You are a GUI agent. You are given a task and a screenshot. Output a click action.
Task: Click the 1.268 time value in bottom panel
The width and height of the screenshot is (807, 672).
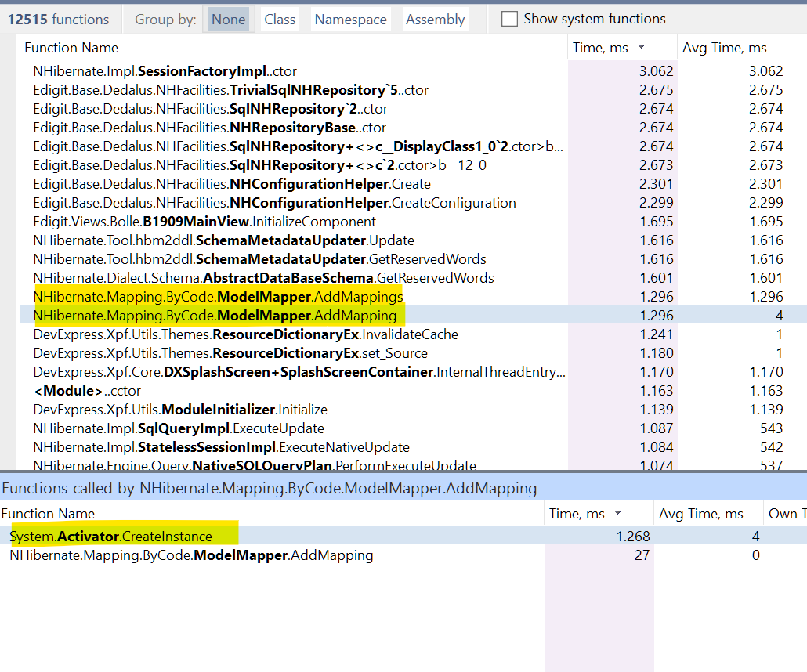633,537
